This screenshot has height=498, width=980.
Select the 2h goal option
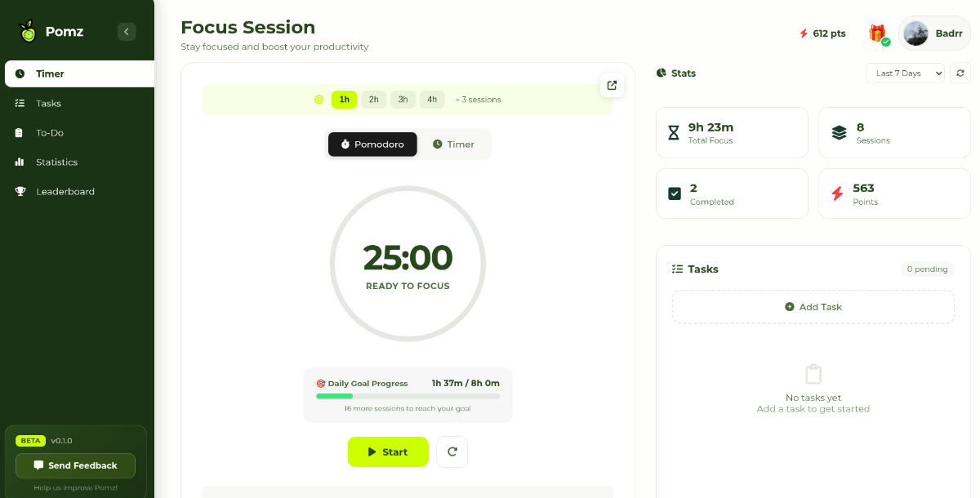click(x=373, y=100)
